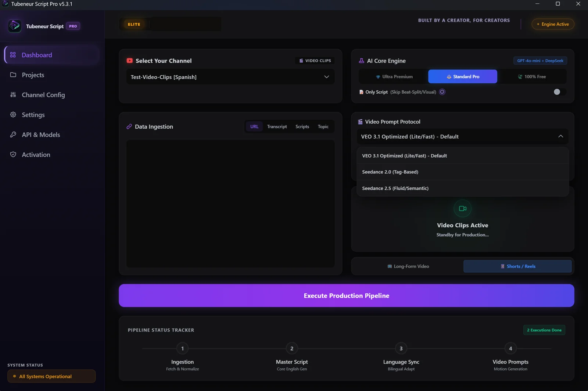Select the Ultra Premium engine option
588x391 pixels.
pyautogui.click(x=394, y=76)
